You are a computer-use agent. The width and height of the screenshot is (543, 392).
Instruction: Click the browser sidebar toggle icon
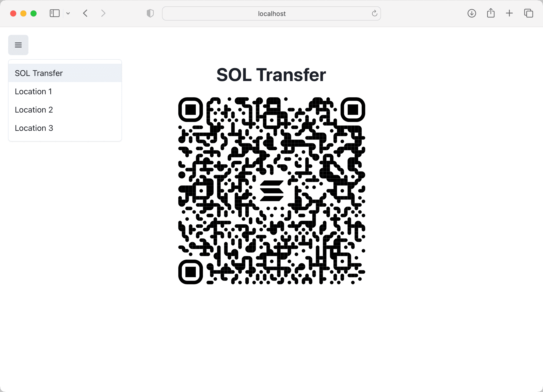[x=54, y=13]
